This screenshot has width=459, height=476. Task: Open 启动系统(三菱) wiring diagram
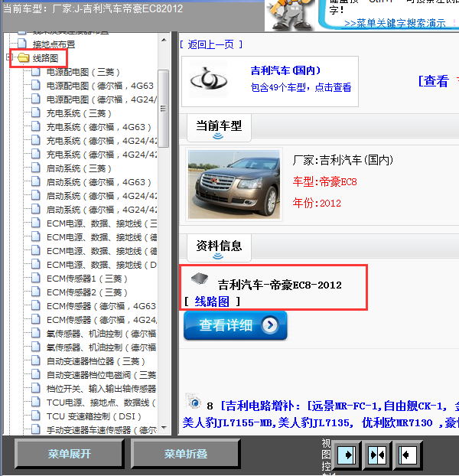(x=79, y=168)
